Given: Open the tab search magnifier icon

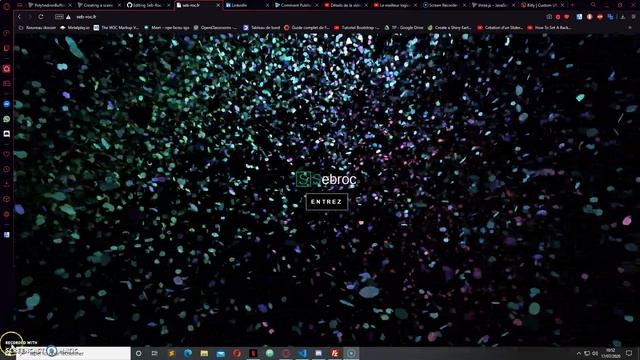Looking at the screenshot, I should point(593,5).
